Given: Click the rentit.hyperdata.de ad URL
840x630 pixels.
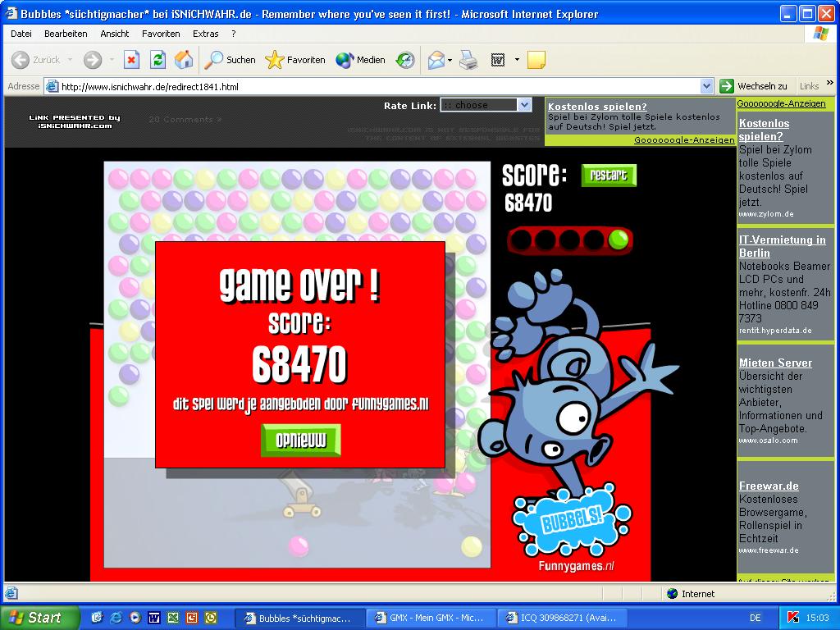Looking at the screenshot, I should pos(775,331).
